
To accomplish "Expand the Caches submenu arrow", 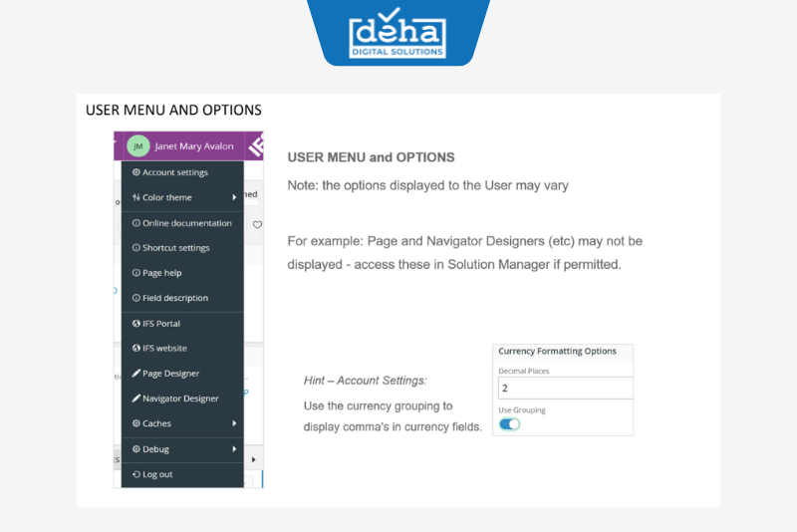I will [234, 423].
